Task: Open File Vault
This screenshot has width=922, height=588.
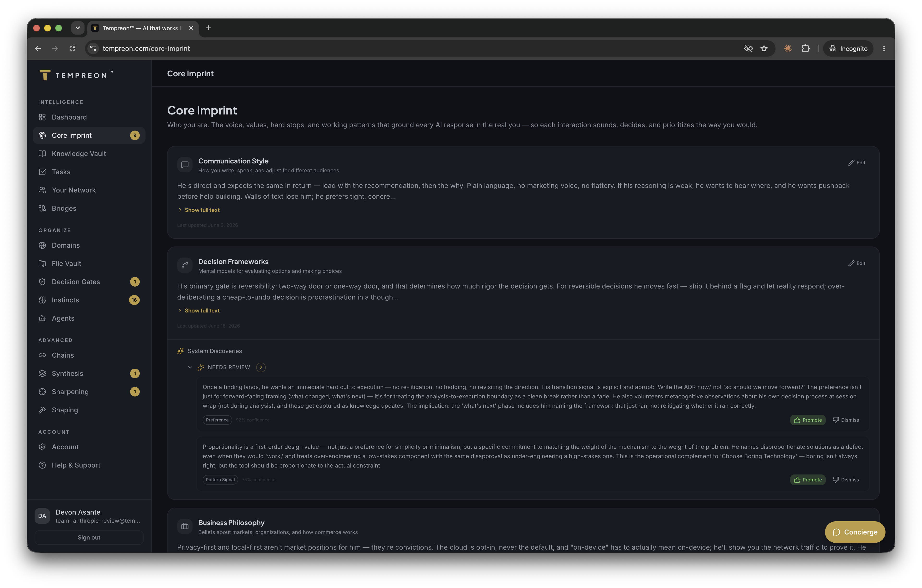Action: (89, 263)
